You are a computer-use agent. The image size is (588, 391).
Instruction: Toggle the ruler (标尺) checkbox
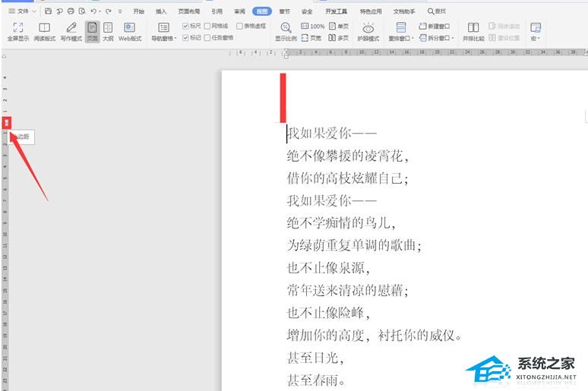186,26
